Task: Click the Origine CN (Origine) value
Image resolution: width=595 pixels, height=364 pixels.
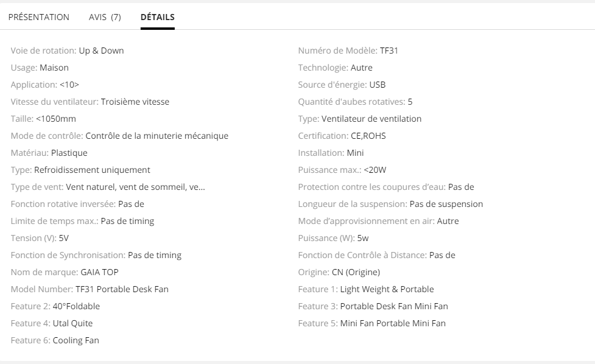Action: [356, 272]
